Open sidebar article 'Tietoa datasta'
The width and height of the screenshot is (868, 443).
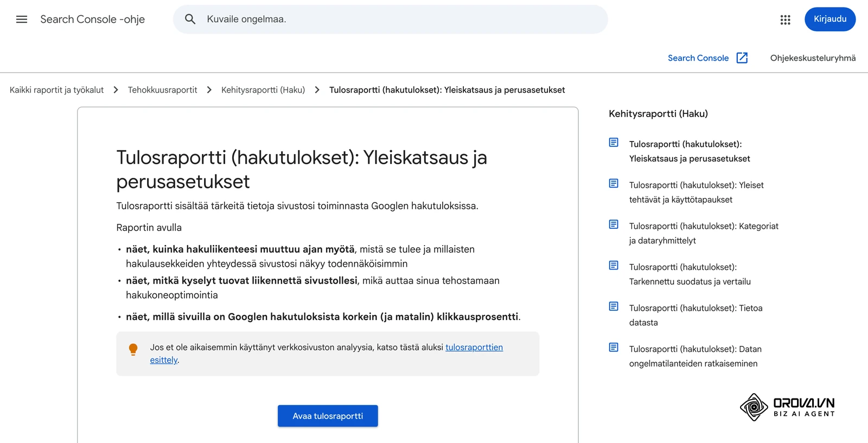pos(695,315)
